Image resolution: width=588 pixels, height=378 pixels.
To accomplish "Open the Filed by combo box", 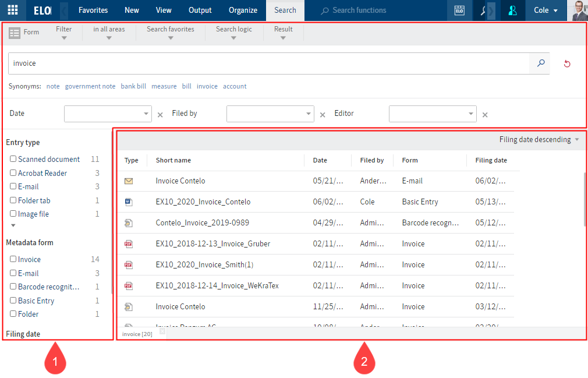I will pos(270,114).
